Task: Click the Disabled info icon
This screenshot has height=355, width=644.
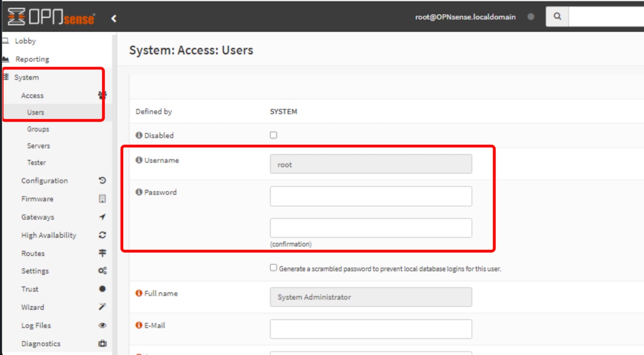Action: (x=139, y=135)
